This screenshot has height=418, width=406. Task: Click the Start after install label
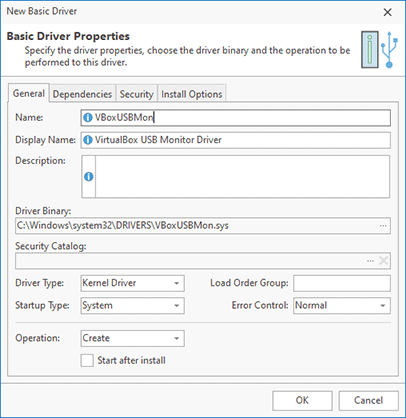coord(131,361)
